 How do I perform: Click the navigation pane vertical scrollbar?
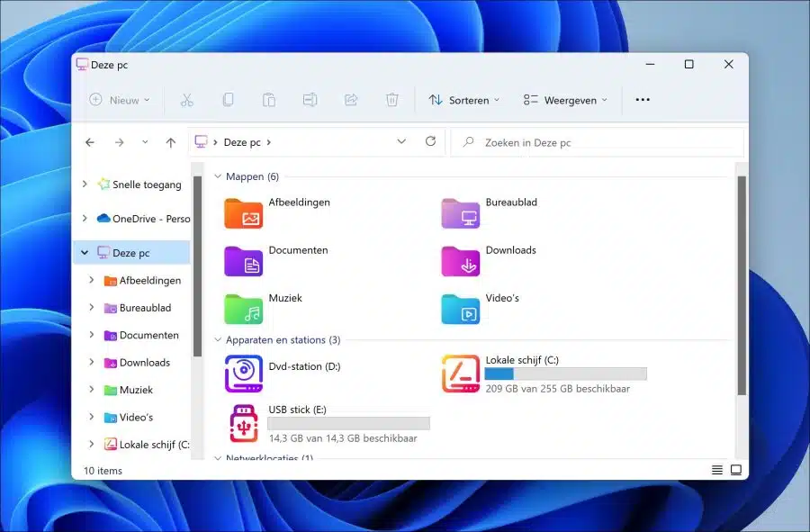[197, 266]
